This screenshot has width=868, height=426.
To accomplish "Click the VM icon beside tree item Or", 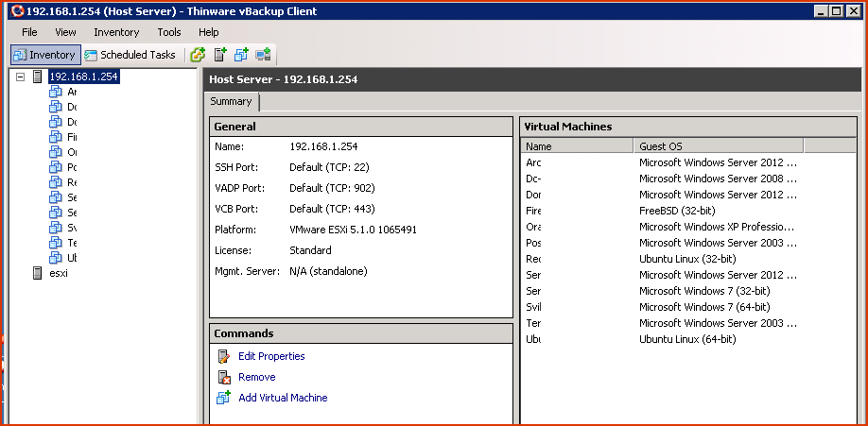I will [x=56, y=151].
